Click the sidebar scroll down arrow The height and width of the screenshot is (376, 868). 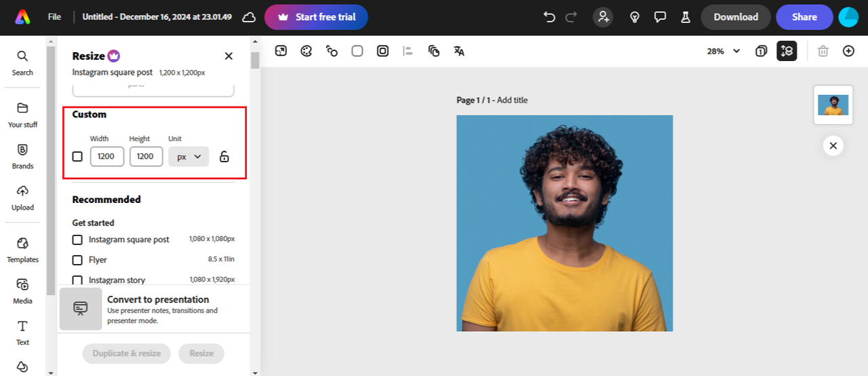(51, 371)
